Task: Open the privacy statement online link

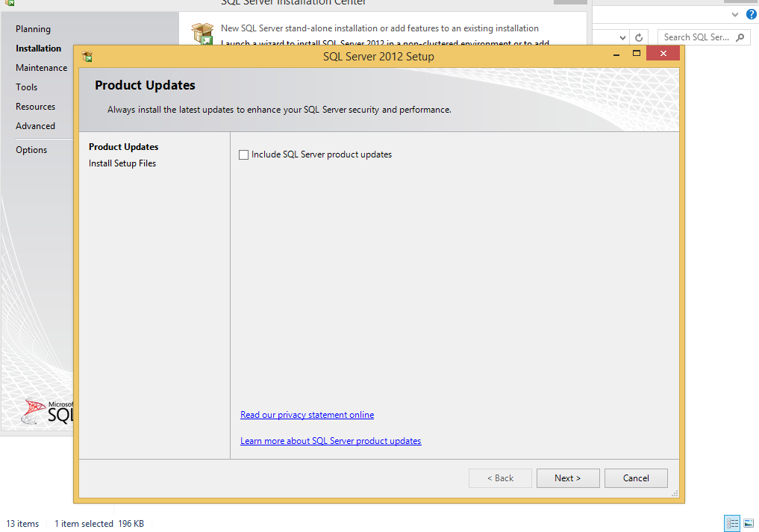Action: (307, 415)
